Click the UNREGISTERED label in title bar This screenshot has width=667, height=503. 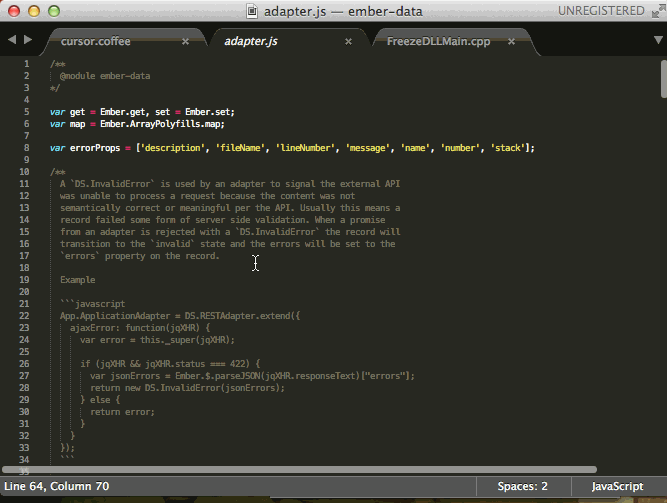[x=601, y=11]
